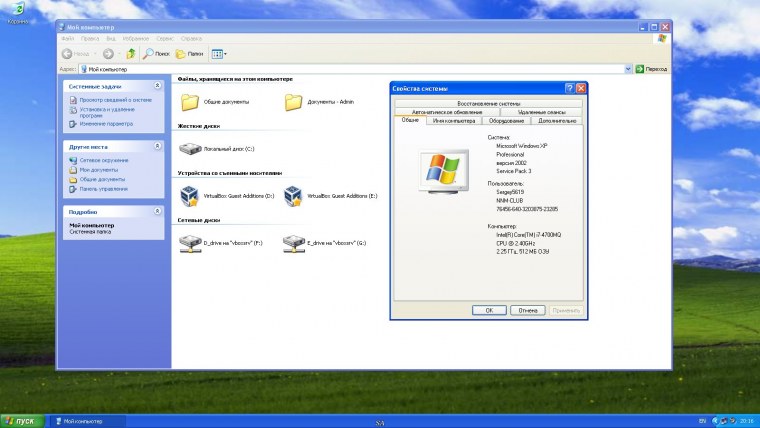Toggle the Папки (Folders) pane button

click(187, 53)
